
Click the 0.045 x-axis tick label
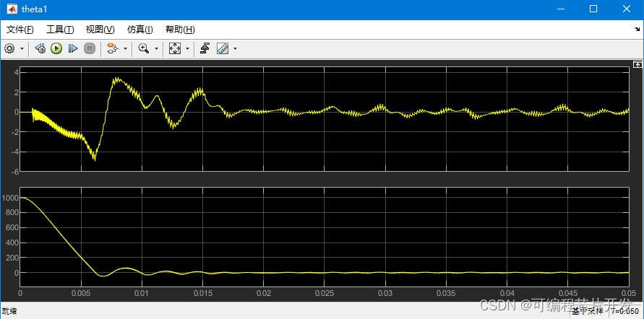568,294
